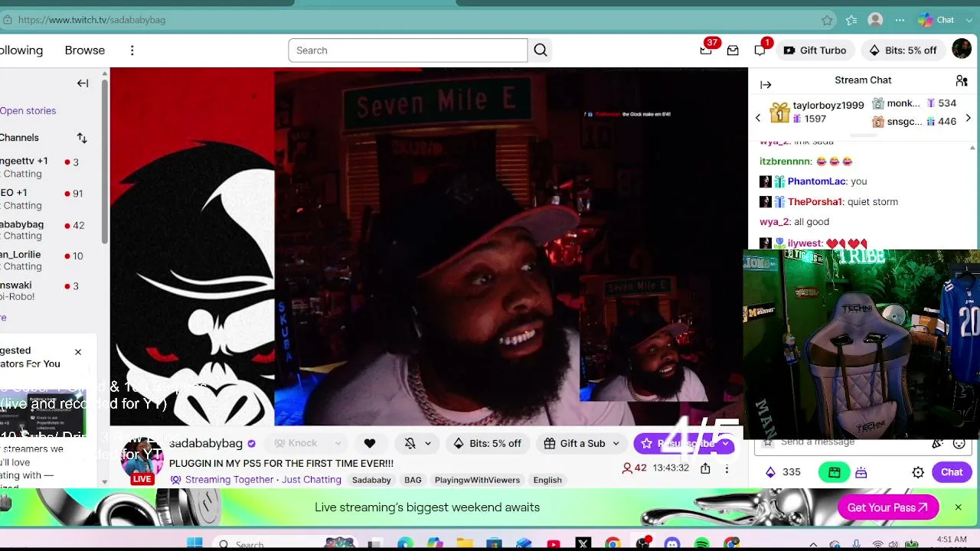The width and height of the screenshot is (980, 551).
Task: Open the browser favorites collection icon
Action: (x=851, y=20)
